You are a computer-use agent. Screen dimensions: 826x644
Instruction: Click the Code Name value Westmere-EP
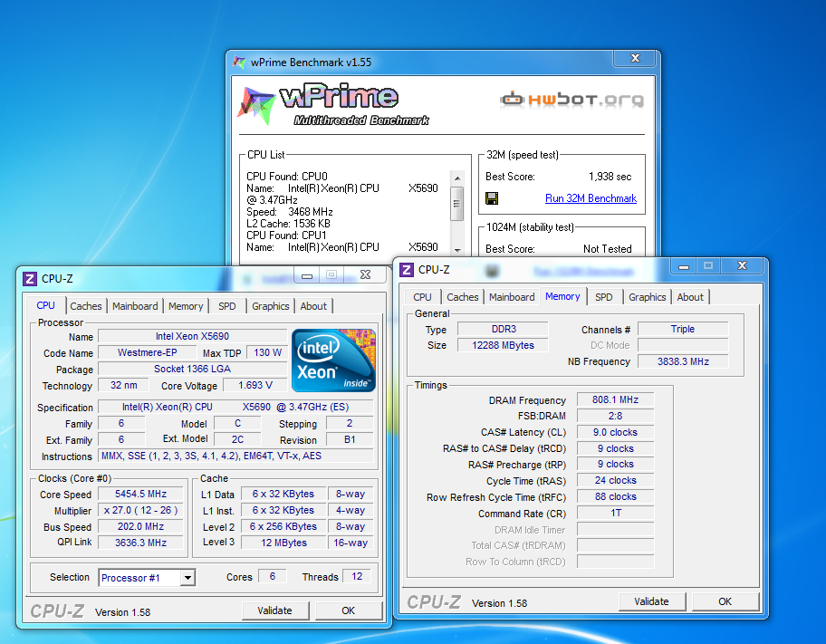coord(147,352)
